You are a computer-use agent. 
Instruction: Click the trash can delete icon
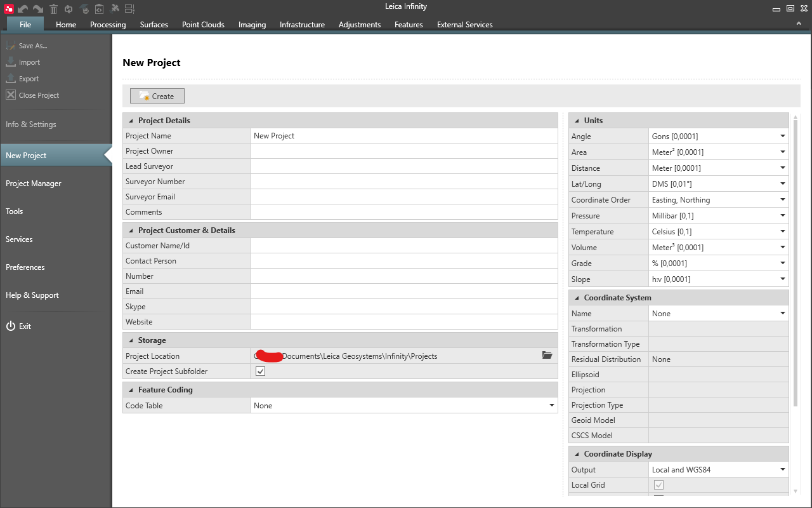(53, 9)
